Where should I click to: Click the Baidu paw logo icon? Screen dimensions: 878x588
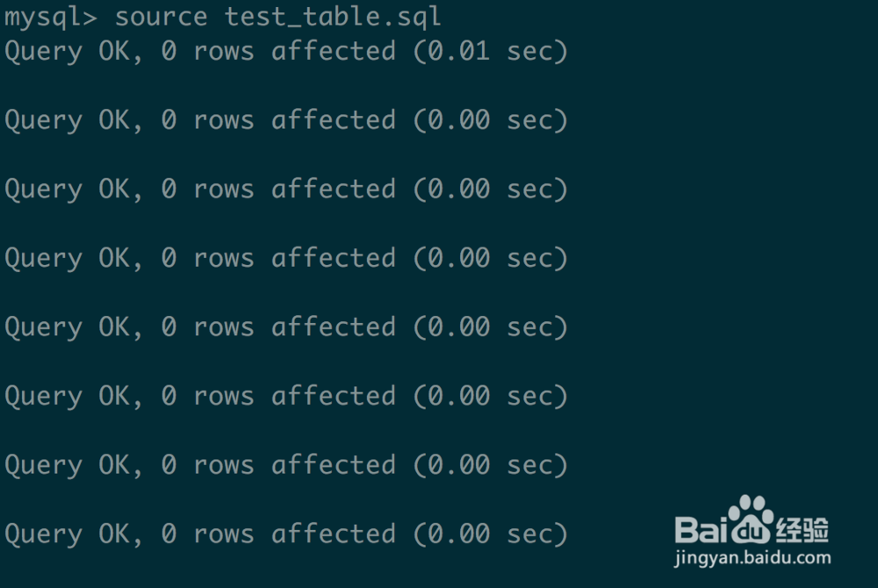click(751, 519)
